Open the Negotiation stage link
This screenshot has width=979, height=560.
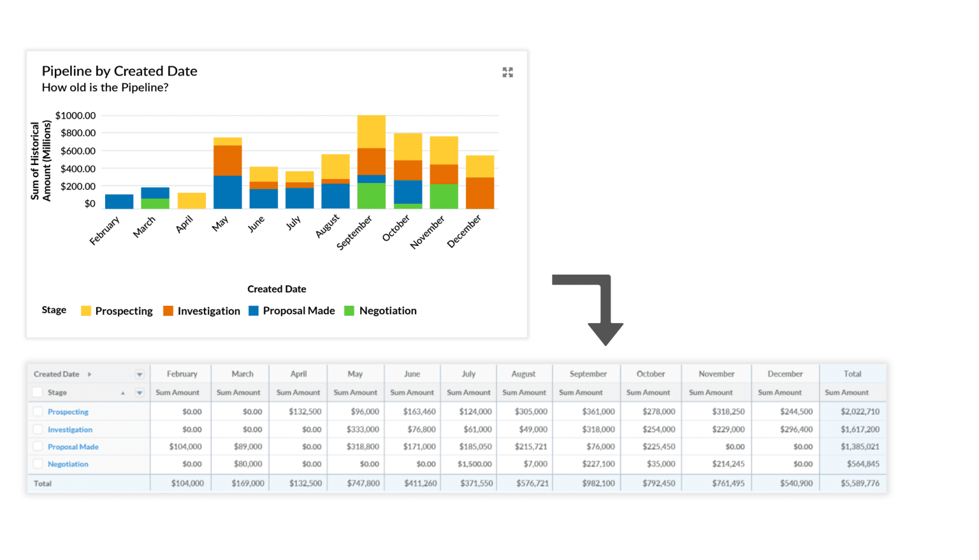coord(68,464)
